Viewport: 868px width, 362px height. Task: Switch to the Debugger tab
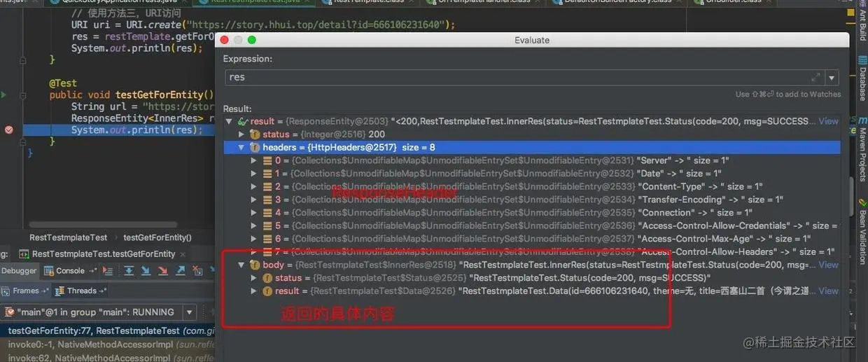point(19,271)
